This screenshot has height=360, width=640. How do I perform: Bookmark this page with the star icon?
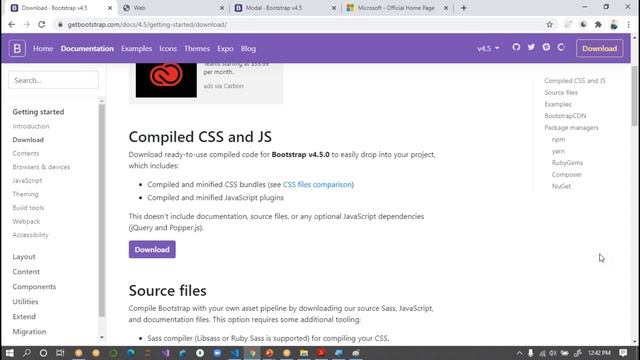point(549,24)
